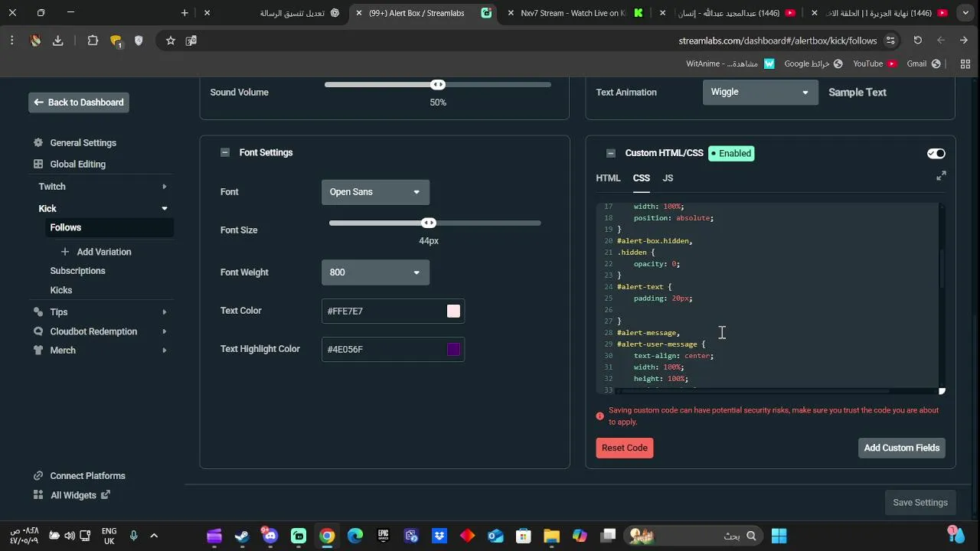Open Dropbox from the taskbar
Viewport: 980px width, 551px height.
439,536
